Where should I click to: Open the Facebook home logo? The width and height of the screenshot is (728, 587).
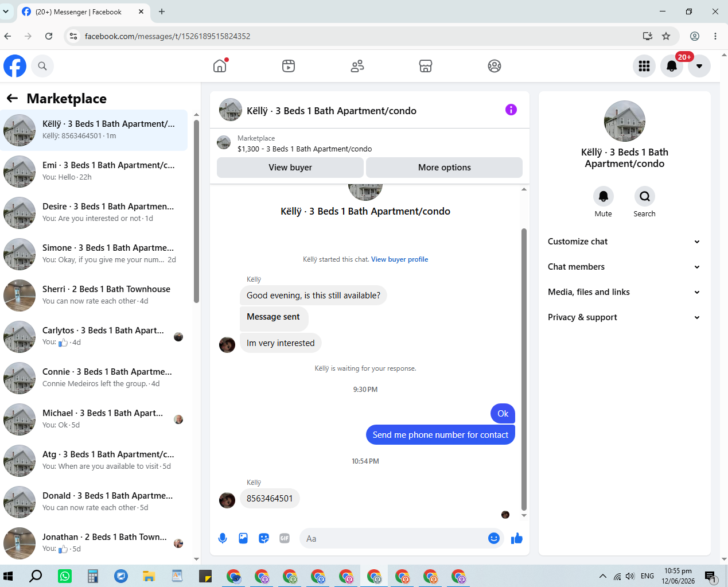point(15,66)
